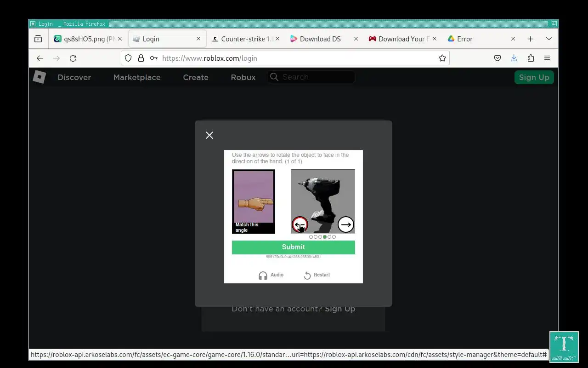Open the Downloads panel
588x368 pixels.
pyautogui.click(x=514, y=58)
